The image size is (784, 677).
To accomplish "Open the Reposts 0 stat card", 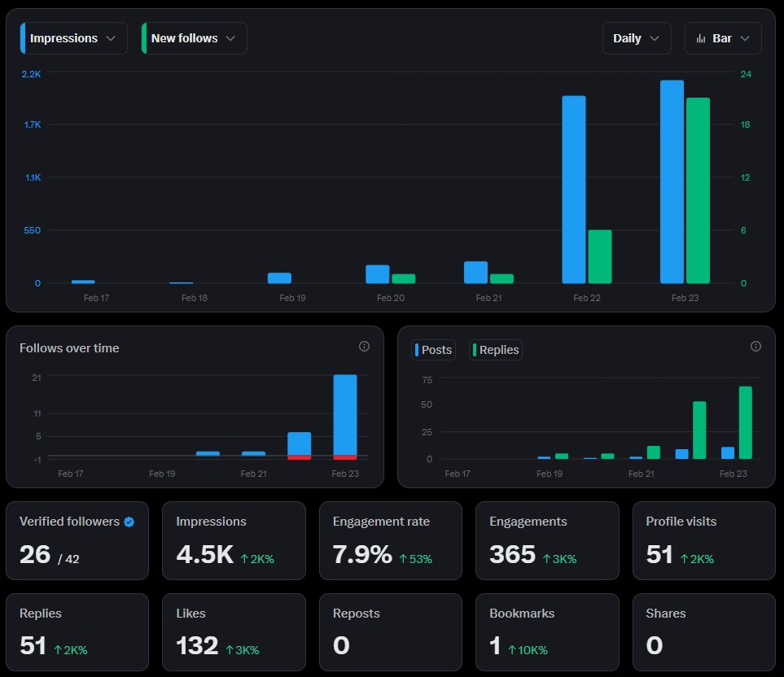I will pyautogui.click(x=391, y=632).
